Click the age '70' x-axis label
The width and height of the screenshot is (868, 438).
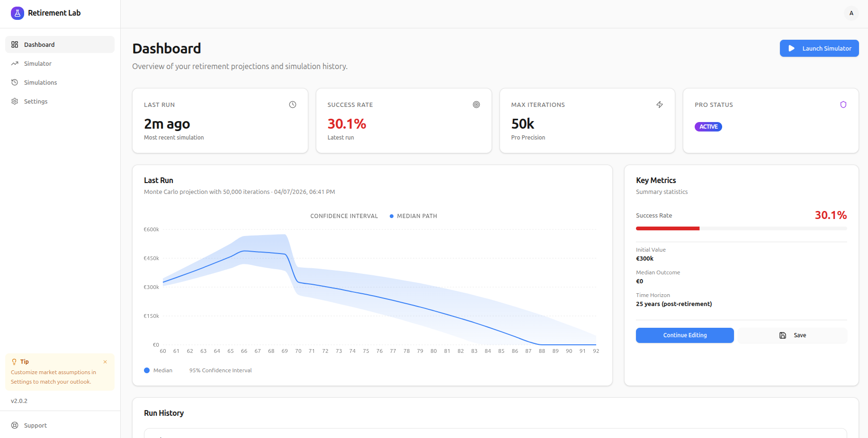pos(298,351)
